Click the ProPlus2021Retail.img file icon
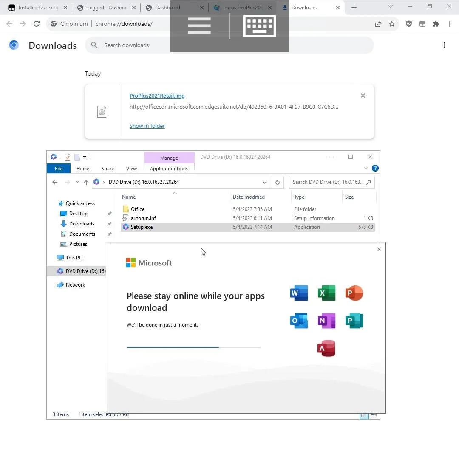459x476 pixels. point(102,112)
